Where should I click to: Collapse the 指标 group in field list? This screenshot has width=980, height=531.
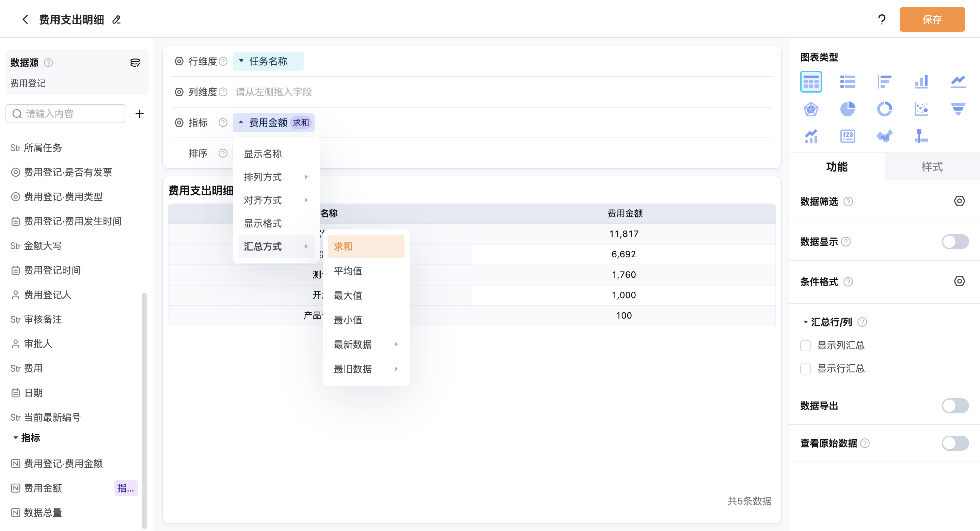pos(16,438)
